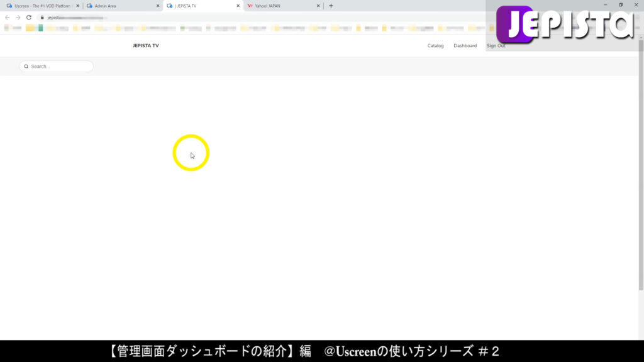
Task: Click the JEPISTA TV tab favicon
Action: (169, 6)
